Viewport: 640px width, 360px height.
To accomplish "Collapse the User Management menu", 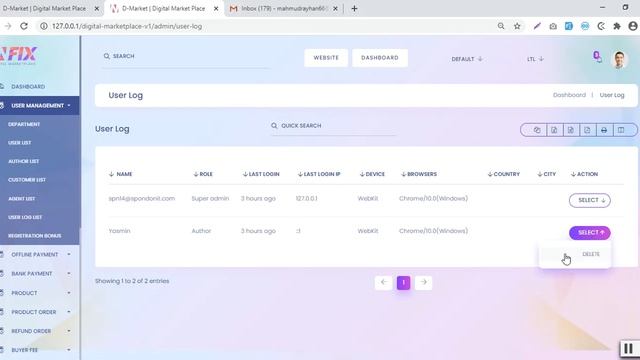I will (40, 106).
